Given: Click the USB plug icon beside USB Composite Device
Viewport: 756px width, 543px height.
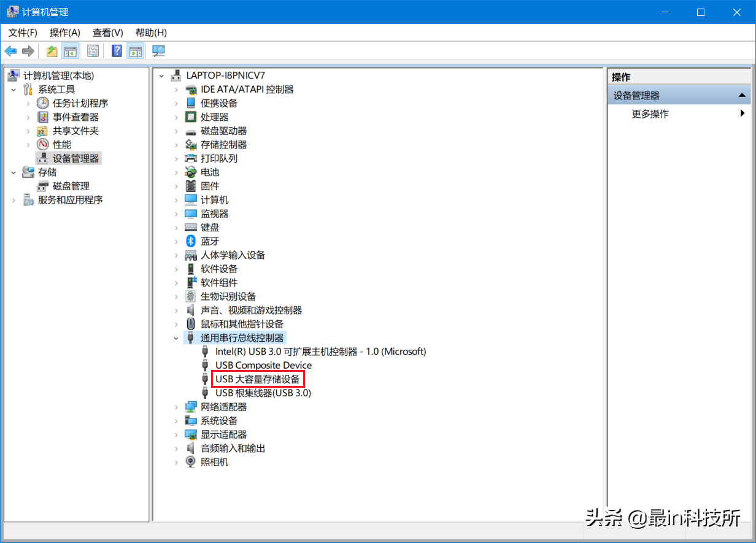Looking at the screenshot, I should [206, 366].
